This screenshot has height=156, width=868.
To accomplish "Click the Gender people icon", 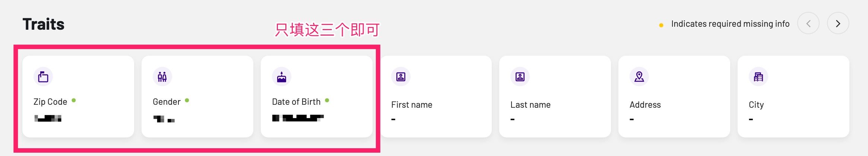I will click(162, 77).
